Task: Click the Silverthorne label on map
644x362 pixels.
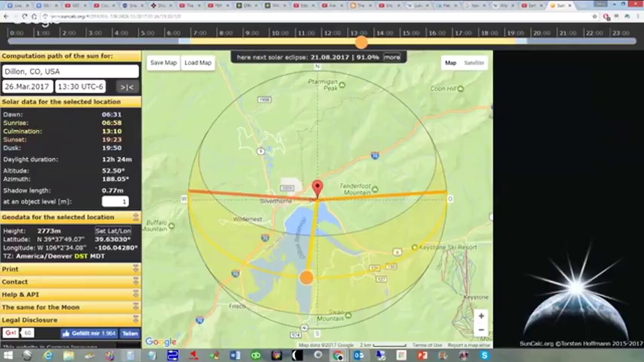Action: click(x=276, y=200)
